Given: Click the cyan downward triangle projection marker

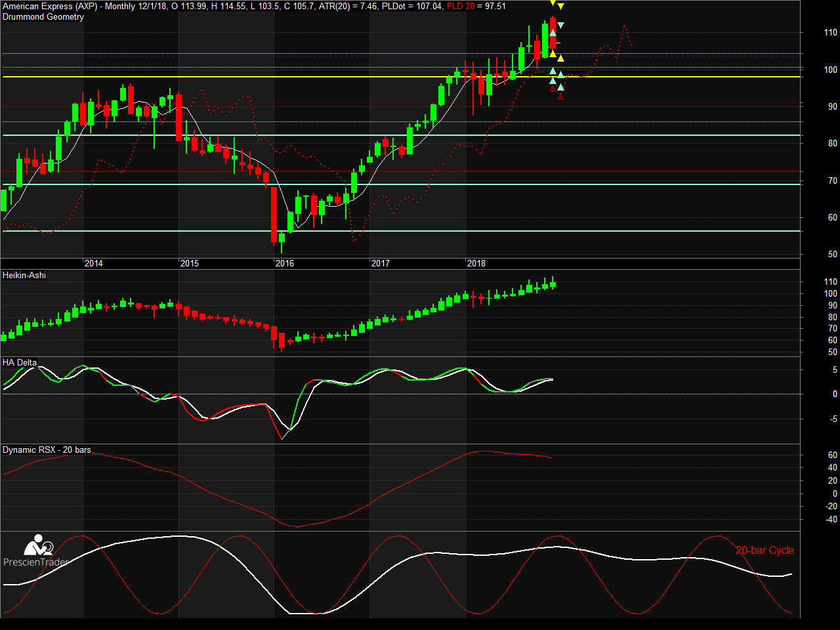Looking at the screenshot, I should [x=560, y=26].
